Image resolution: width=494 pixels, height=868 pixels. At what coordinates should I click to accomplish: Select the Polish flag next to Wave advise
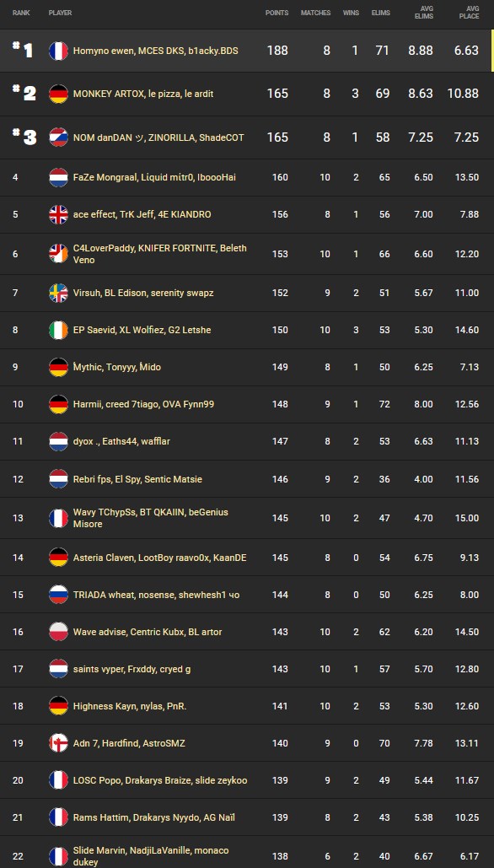coord(58,629)
